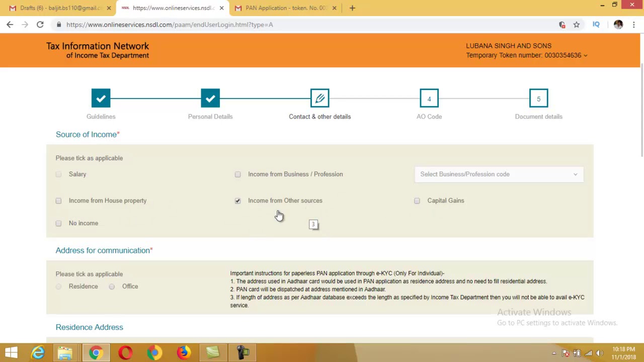Open the Chrome three-dot menu
This screenshot has height=362, width=644.
pos(634,25)
